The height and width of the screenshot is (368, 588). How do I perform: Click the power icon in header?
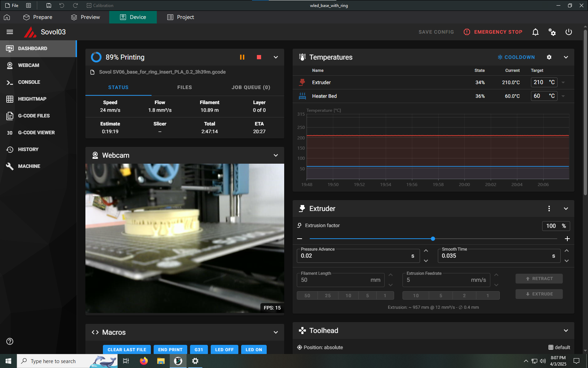tap(569, 32)
